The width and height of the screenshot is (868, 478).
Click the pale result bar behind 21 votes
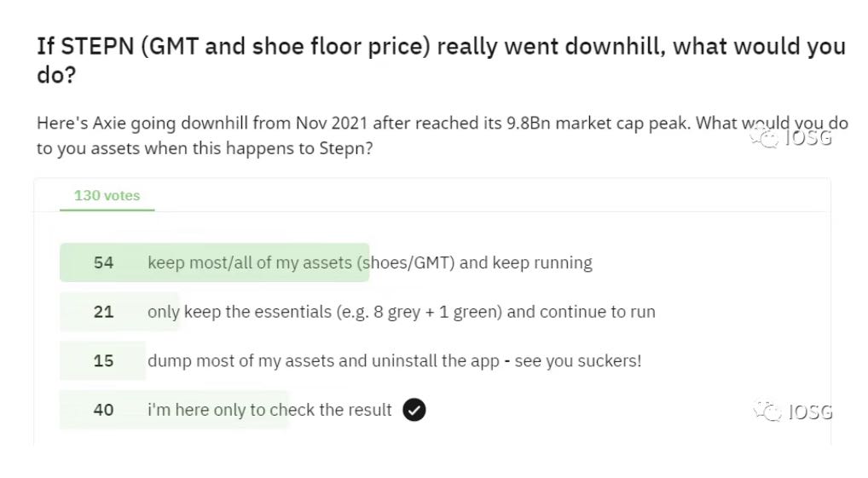[119, 312]
